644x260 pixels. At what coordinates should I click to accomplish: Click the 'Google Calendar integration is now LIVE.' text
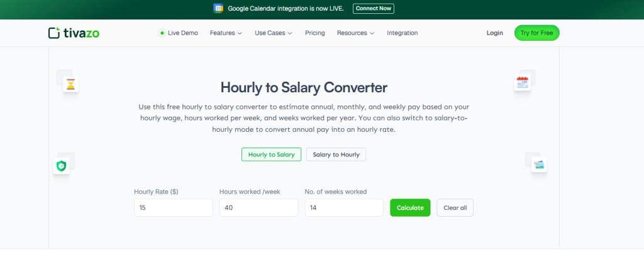(x=286, y=9)
